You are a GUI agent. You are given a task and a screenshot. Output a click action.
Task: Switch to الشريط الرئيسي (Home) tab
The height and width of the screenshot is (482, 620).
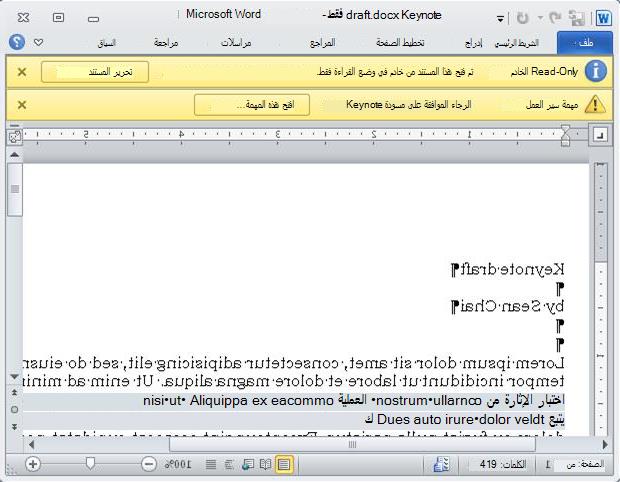tap(517, 43)
